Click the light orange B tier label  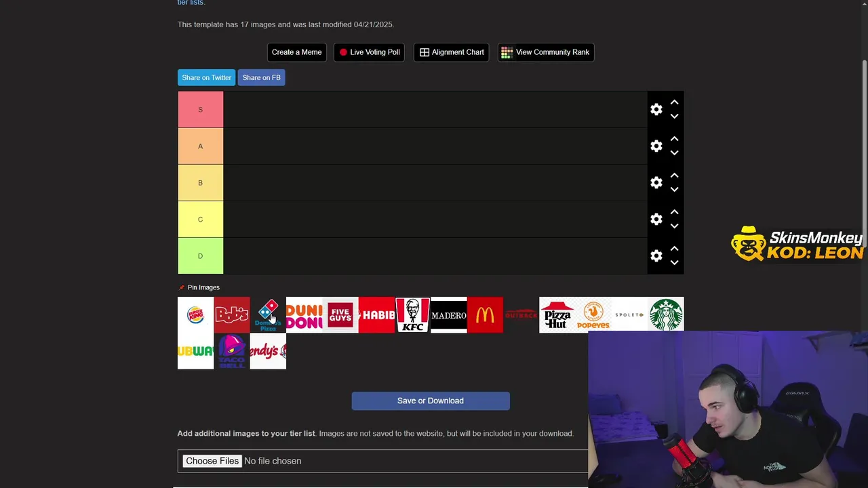pos(200,183)
